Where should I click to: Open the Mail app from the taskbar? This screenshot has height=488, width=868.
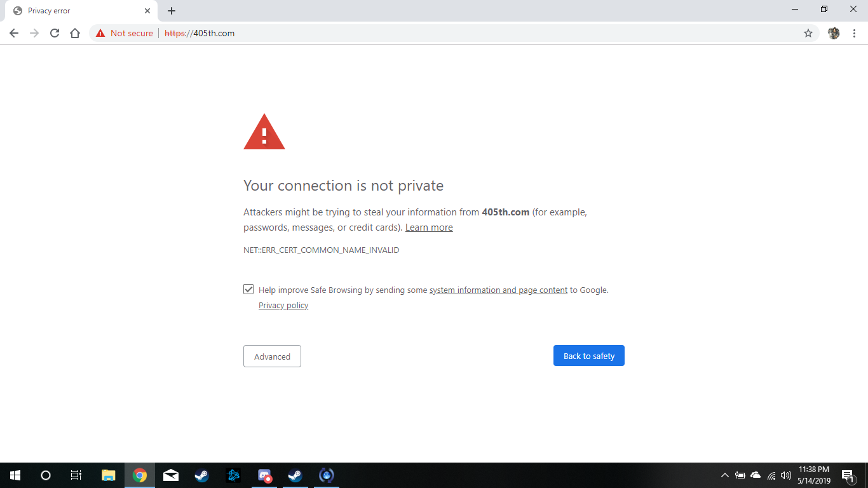(x=171, y=475)
